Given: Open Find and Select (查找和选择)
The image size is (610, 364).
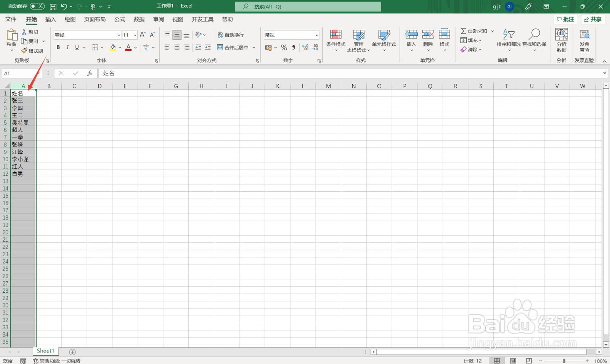Looking at the screenshot, I should click(534, 41).
